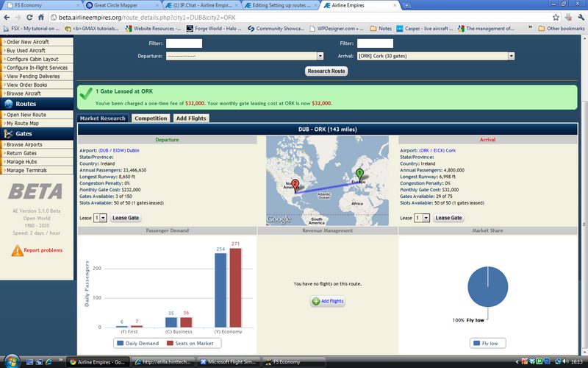Show more bookmarks with chevron
Viewport: 588px width, 368px height.
click(x=530, y=27)
